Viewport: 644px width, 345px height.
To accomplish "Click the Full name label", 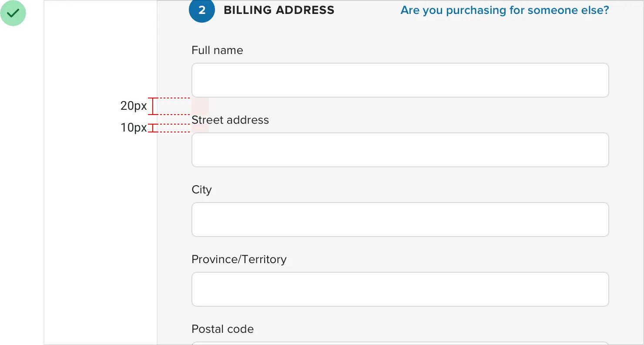I will 217,51.
